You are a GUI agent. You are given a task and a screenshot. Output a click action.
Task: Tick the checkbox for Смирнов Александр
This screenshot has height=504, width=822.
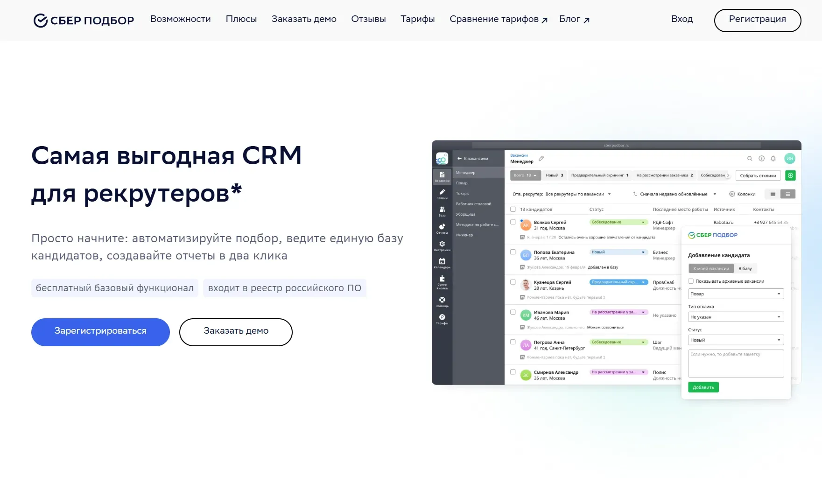tap(513, 372)
